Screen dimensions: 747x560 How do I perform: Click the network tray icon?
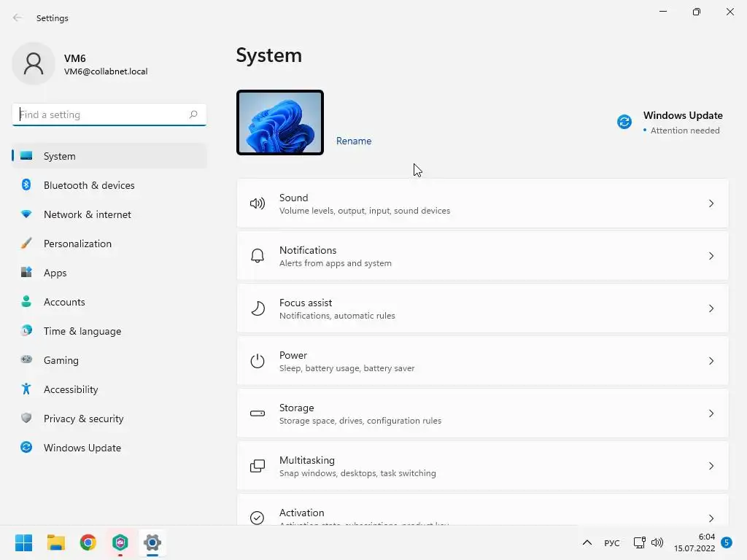pos(639,542)
